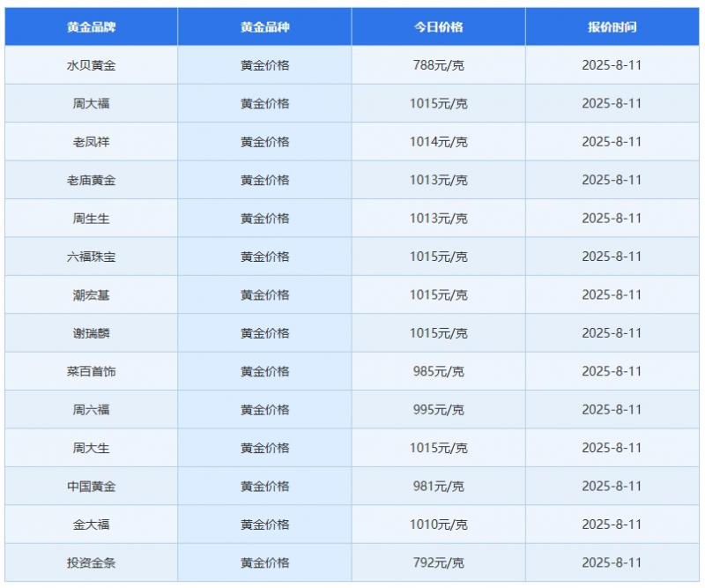The image size is (705, 588).
Task: Click 黄金价格 cell in 菜百首饰 row
Action: tap(265, 371)
